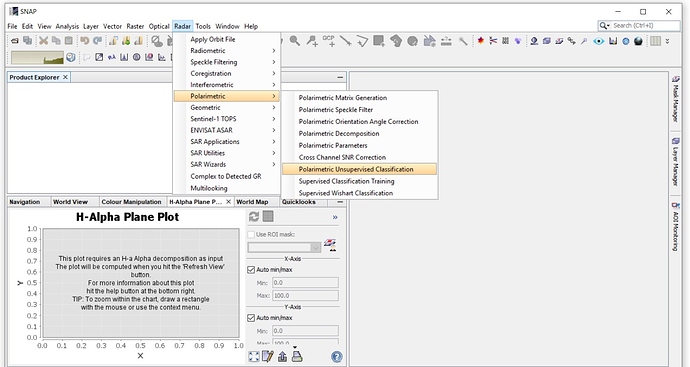Viewport: 690px width, 367px height.
Task: Select the Draw Polyline tool
Action: coord(362,41)
